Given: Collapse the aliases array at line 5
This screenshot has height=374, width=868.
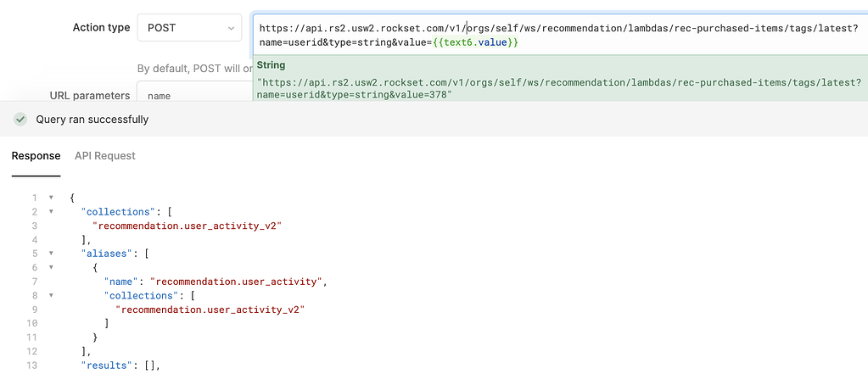Looking at the screenshot, I should pos(51,254).
